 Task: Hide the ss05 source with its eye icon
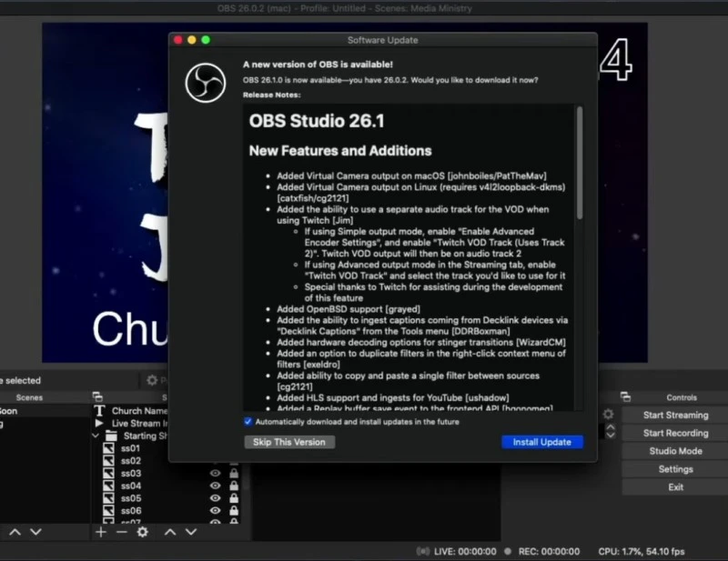pyautogui.click(x=215, y=498)
